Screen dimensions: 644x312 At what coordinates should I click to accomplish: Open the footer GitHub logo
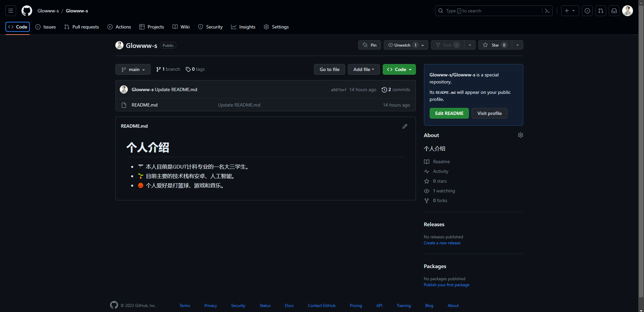click(x=114, y=305)
